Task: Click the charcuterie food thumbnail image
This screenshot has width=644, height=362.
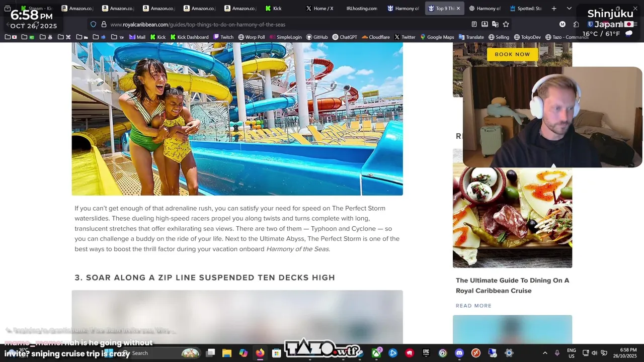Action: (512, 218)
